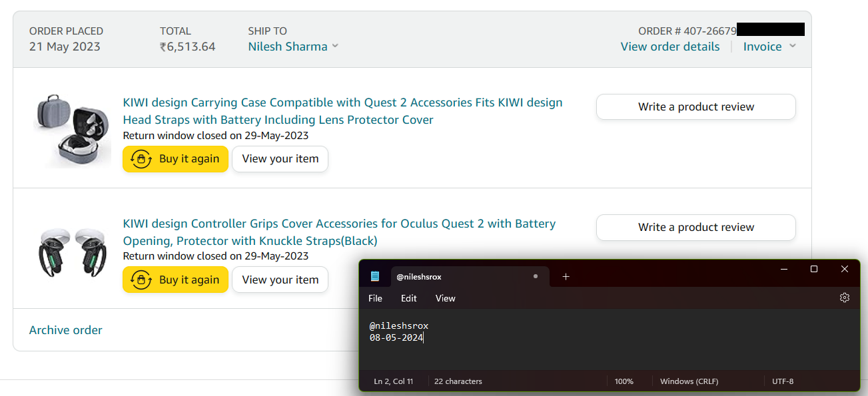
Task: Open Notepad settings gear icon
Action: point(845,297)
